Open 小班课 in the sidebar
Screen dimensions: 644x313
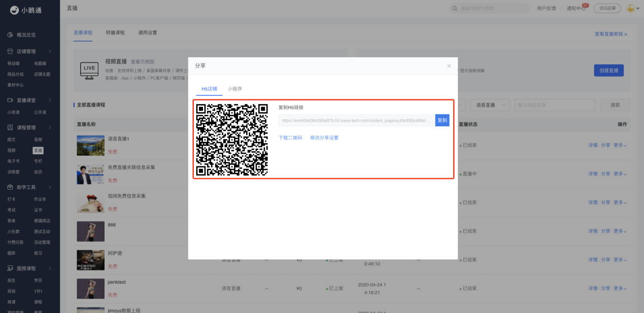tap(13, 112)
